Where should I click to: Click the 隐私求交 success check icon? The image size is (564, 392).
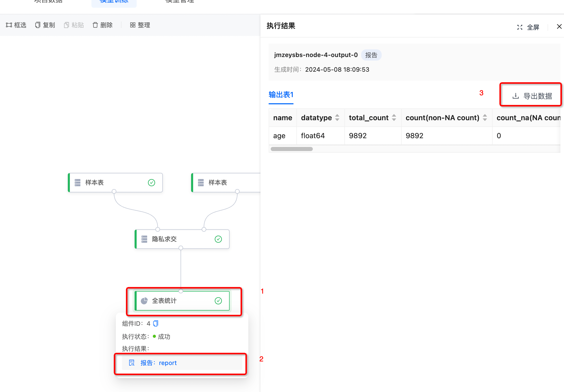coord(218,239)
